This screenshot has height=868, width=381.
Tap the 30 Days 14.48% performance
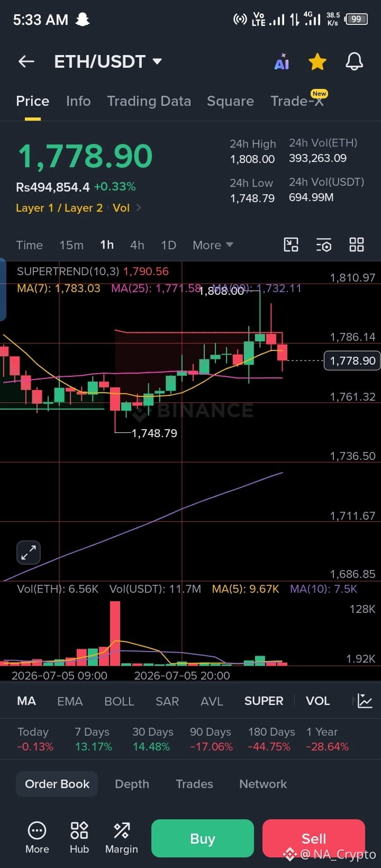(x=152, y=739)
